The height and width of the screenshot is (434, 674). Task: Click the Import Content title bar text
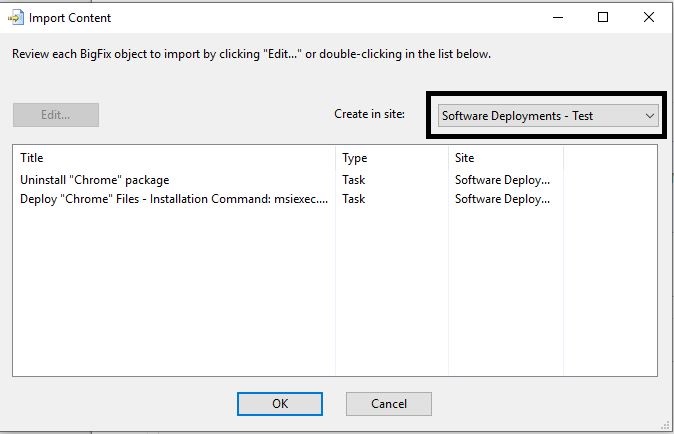(70, 18)
